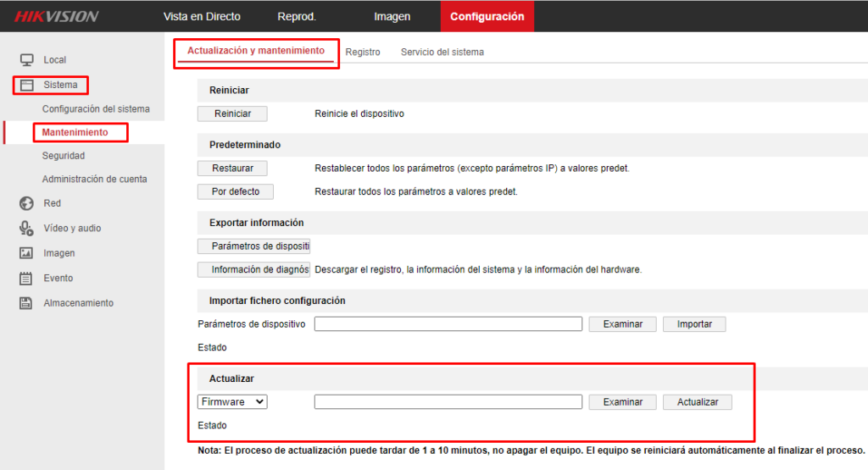Click the Imagen picture icon in sidebar
Viewport: 868px width, 470px height.
click(26, 253)
